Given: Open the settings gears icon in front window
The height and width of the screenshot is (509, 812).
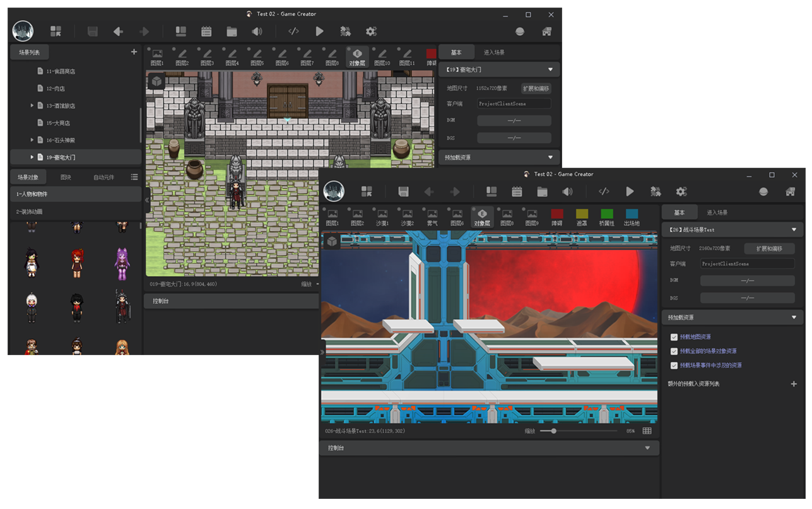Looking at the screenshot, I should click(x=681, y=191).
